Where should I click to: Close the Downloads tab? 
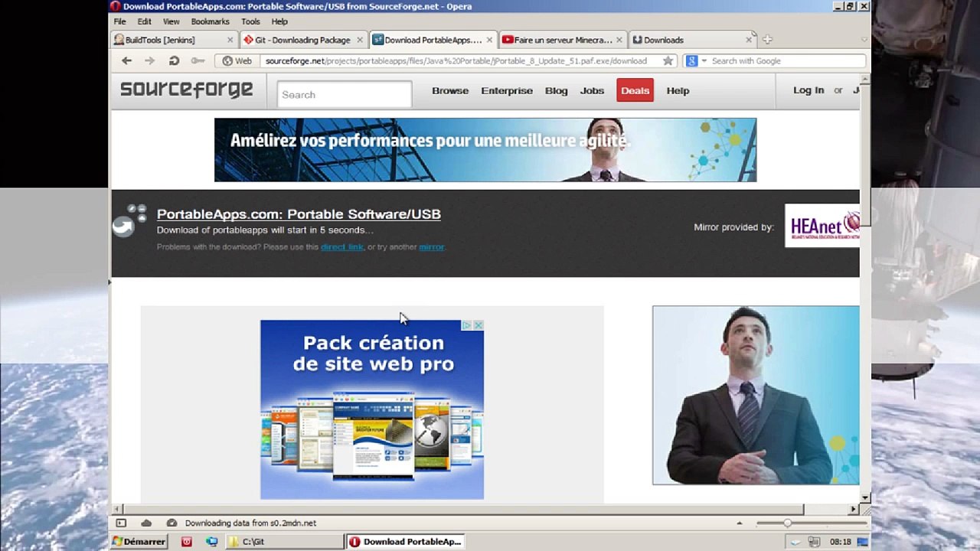pyautogui.click(x=748, y=40)
